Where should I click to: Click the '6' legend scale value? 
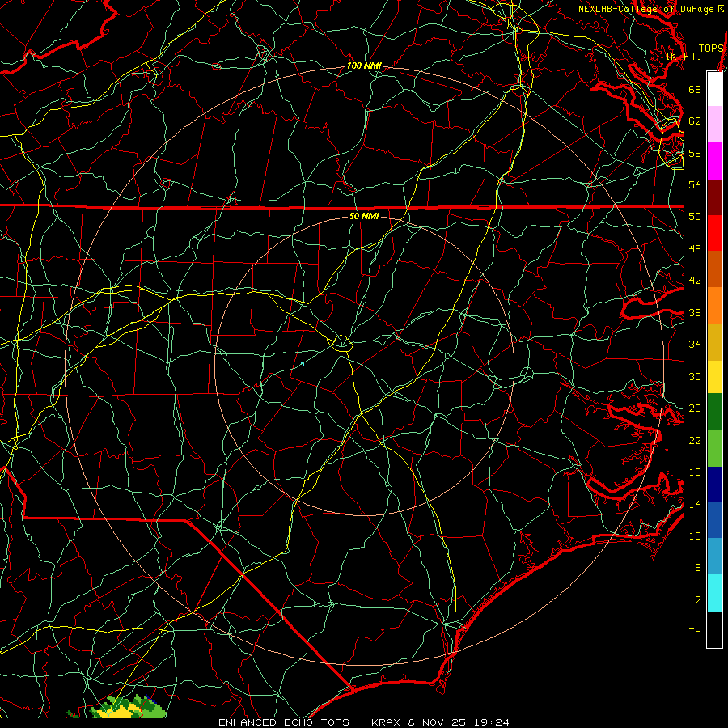[698, 567]
